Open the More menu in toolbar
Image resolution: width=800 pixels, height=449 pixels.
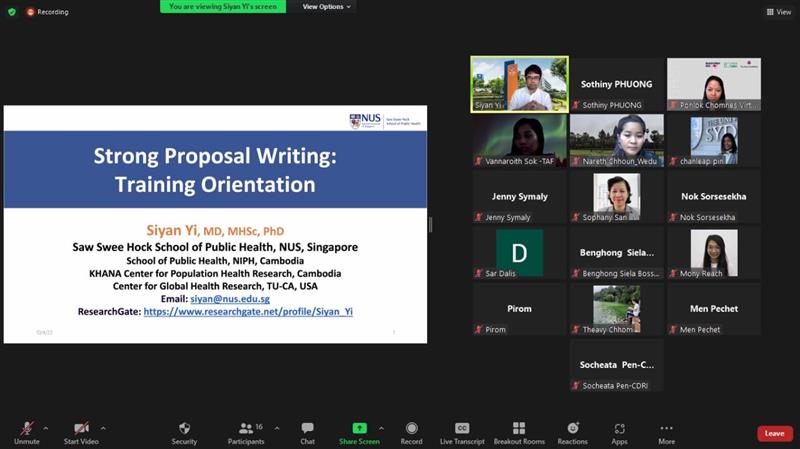(666, 429)
